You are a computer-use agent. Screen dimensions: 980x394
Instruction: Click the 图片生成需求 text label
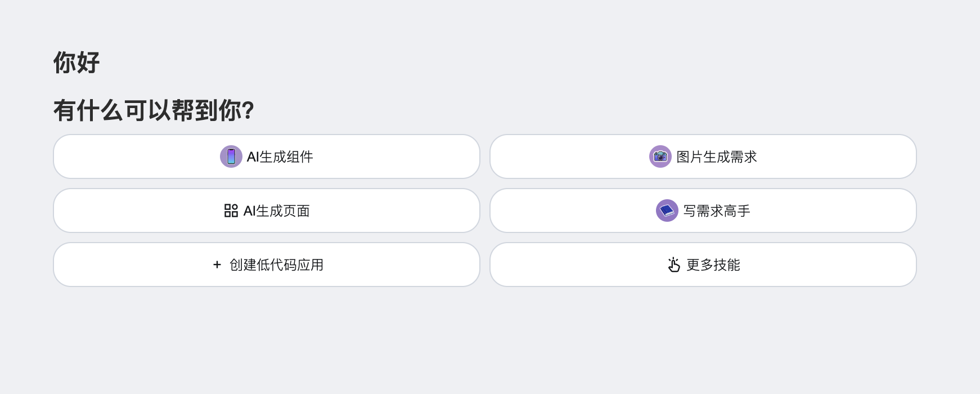point(716,156)
